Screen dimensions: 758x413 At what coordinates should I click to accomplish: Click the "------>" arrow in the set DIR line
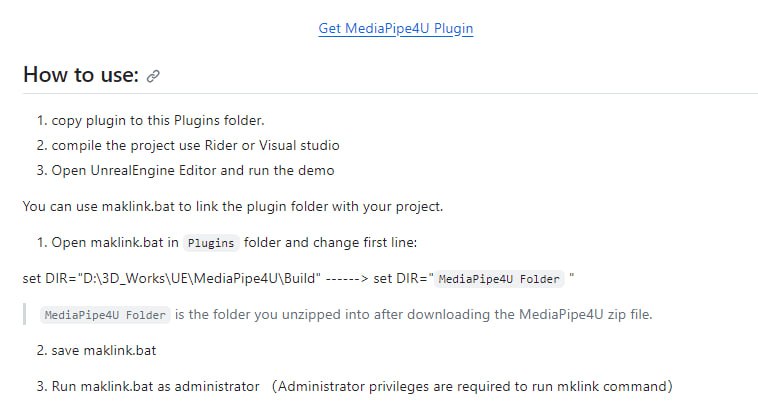[344, 278]
